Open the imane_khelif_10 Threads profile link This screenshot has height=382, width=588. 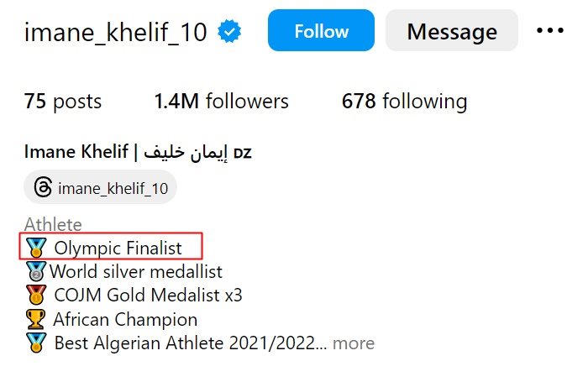point(113,186)
